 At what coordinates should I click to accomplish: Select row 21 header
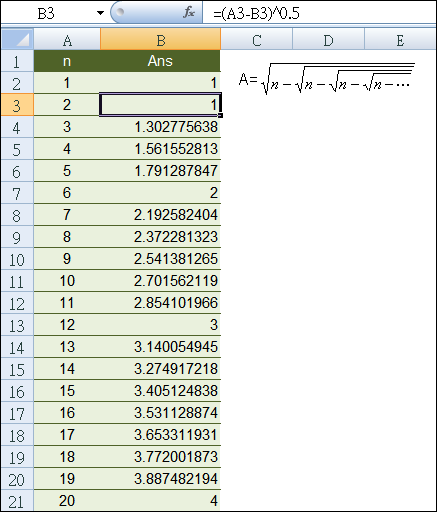17,501
